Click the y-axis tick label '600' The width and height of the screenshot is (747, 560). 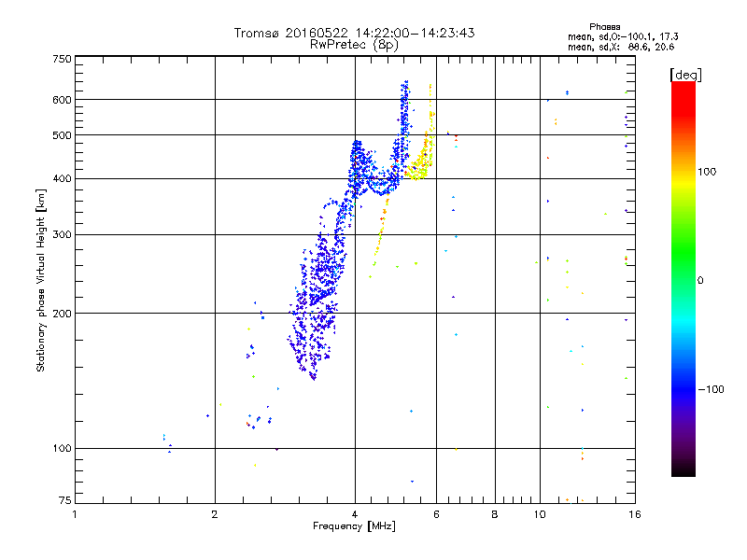coord(62,100)
